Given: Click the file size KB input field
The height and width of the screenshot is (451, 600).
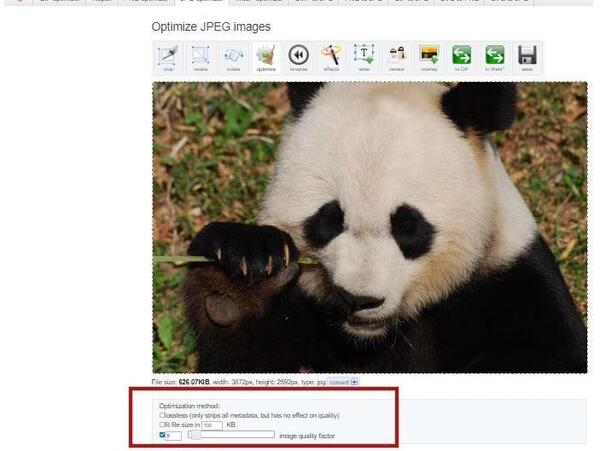Looking at the screenshot, I should 212,425.
